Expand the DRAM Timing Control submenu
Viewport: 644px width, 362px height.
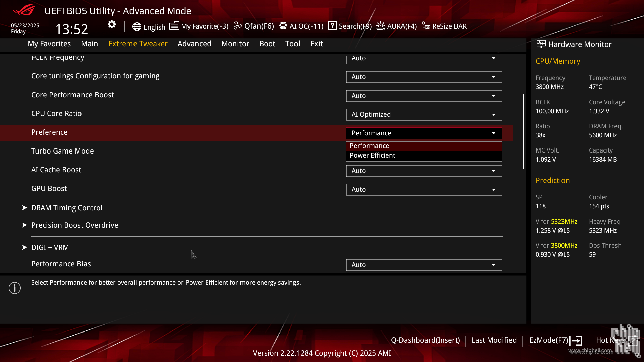tap(67, 208)
